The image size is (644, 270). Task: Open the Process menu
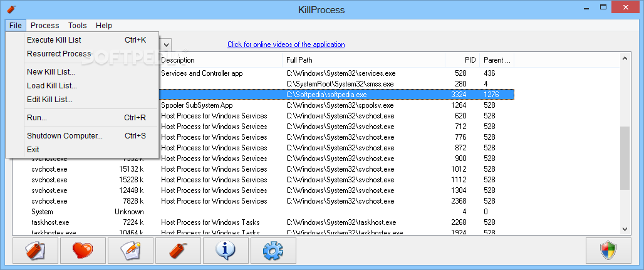(44, 26)
